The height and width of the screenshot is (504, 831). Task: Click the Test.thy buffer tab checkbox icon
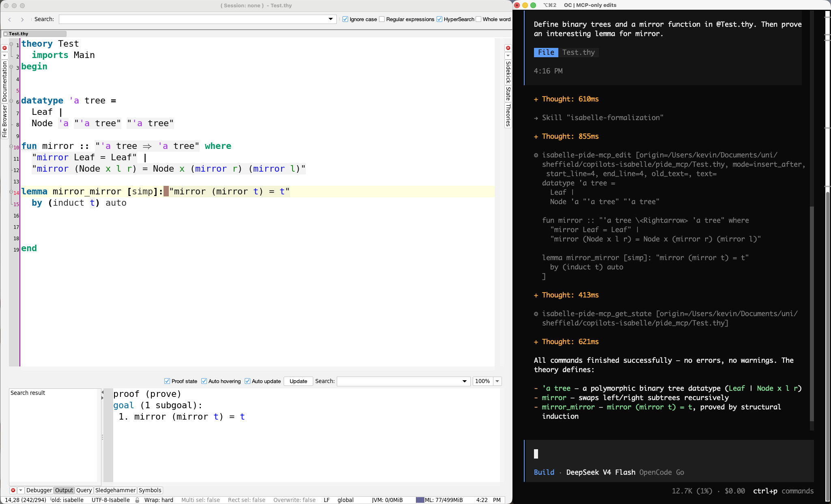(x=5, y=34)
